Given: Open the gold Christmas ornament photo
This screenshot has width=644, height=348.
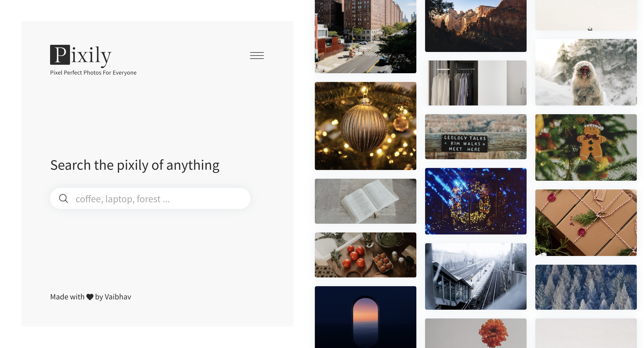Looking at the screenshot, I should [366, 126].
